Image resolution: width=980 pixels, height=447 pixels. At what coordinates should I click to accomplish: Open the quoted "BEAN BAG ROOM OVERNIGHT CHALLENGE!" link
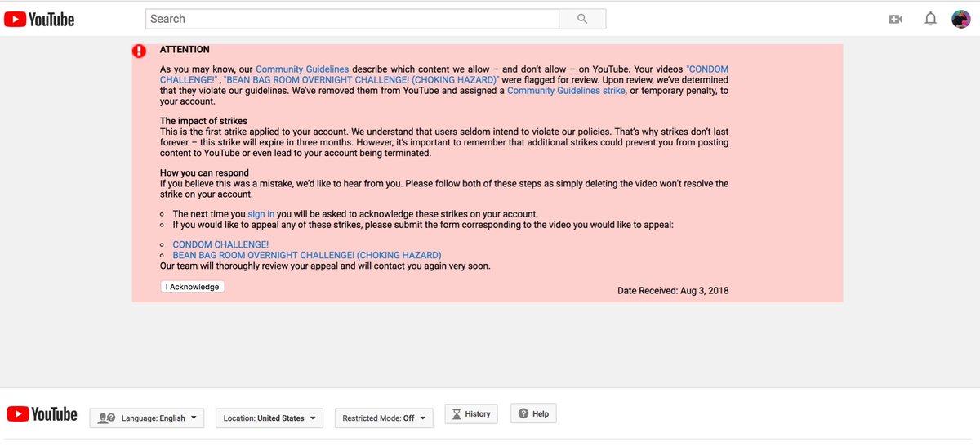coord(362,80)
